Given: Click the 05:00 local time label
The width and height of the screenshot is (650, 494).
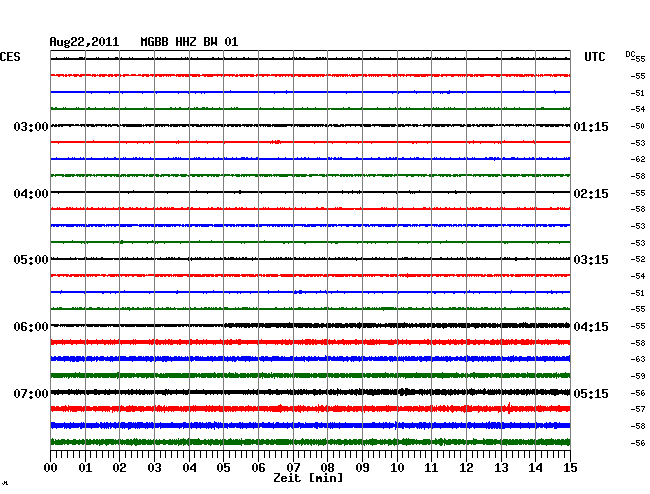Looking at the screenshot, I should click(x=31, y=260).
